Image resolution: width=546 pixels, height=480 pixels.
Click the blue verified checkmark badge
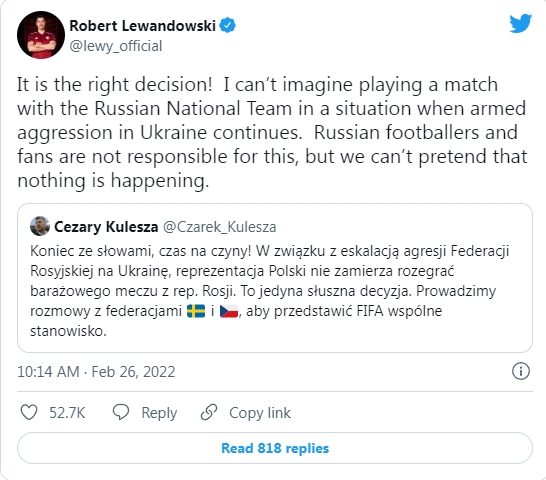point(228,25)
